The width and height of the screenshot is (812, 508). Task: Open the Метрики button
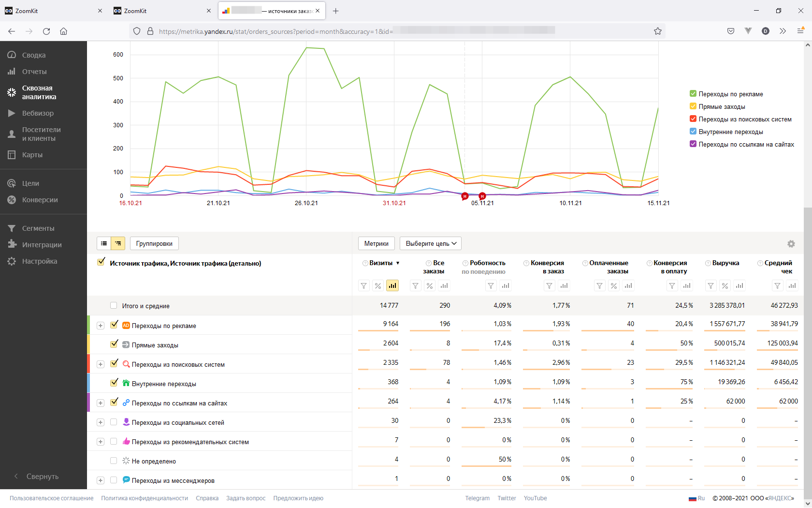point(376,243)
